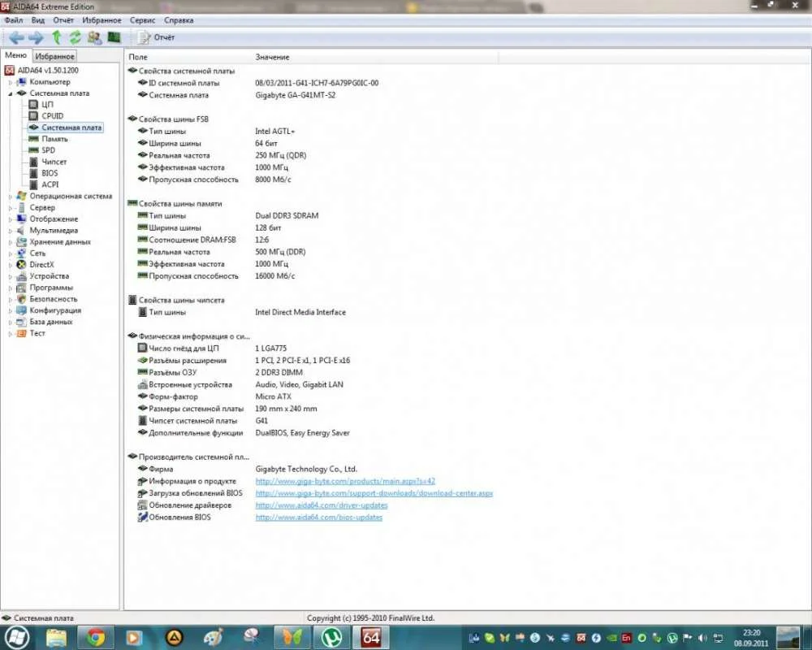This screenshot has height=650, width=812.
Task: Switch to the Меню tab
Action: (x=15, y=55)
